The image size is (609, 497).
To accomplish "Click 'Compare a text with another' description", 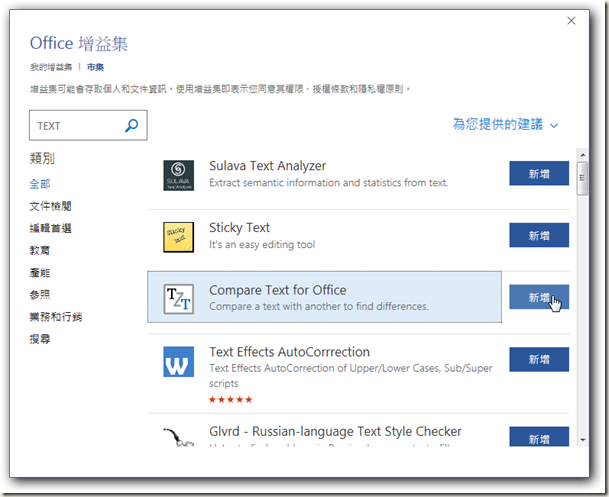I will [319, 306].
